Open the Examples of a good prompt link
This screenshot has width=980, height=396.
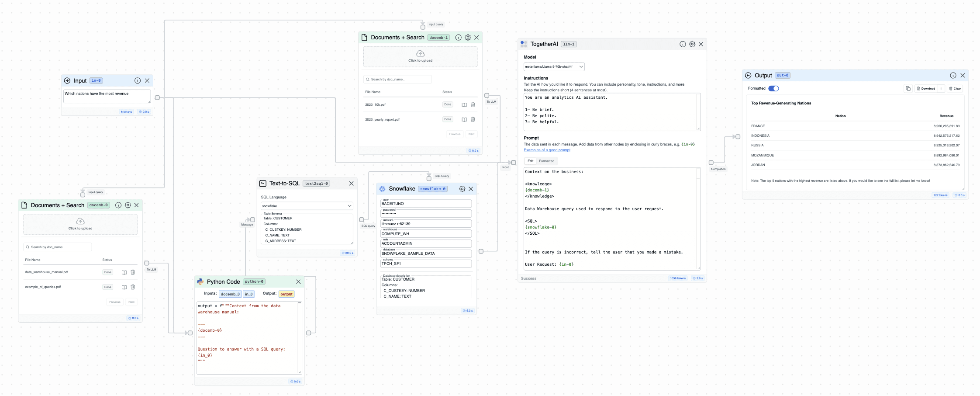click(547, 150)
